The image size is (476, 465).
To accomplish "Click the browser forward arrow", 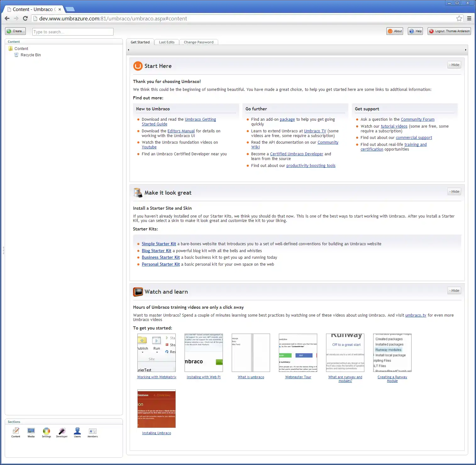I will click(x=16, y=19).
